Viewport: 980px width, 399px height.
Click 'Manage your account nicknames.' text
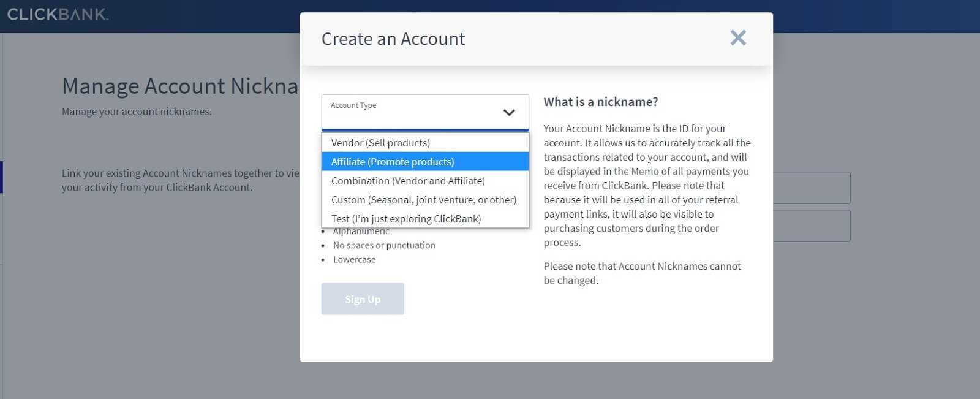click(137, 112)
